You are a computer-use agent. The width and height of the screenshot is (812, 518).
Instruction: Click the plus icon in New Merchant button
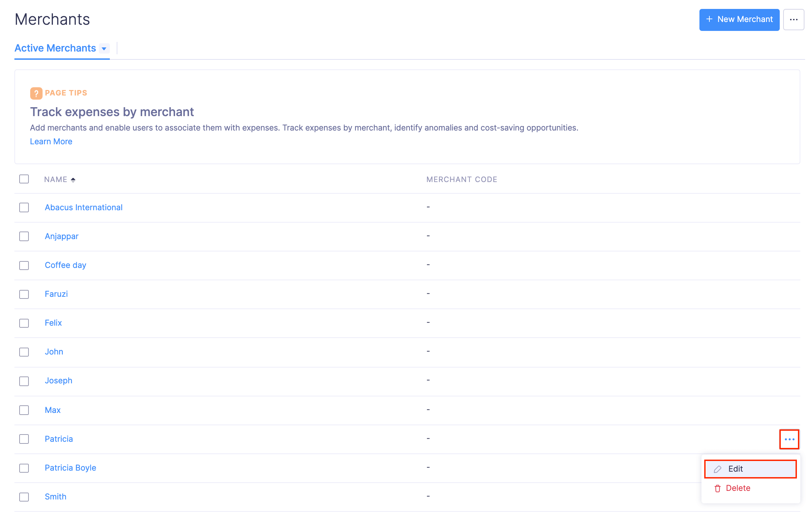709,19
